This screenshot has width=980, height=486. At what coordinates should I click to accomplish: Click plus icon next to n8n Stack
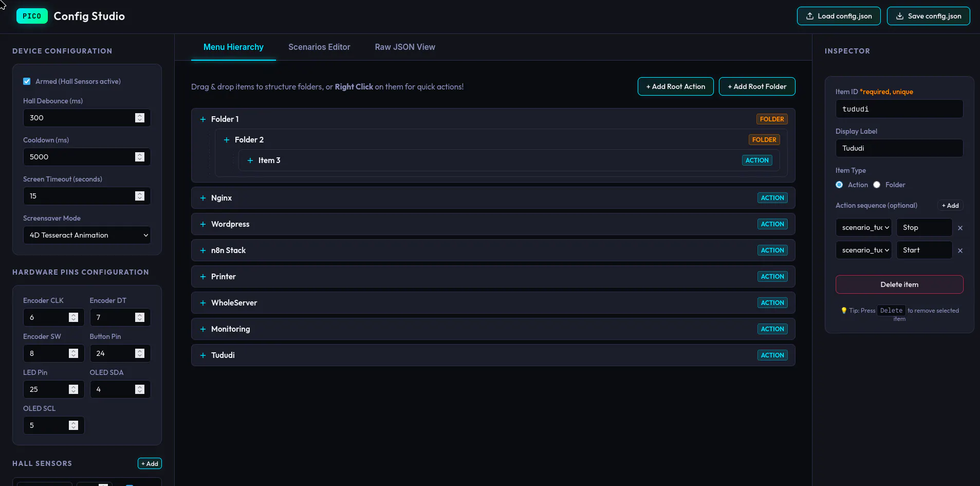(x=203, y=250)
